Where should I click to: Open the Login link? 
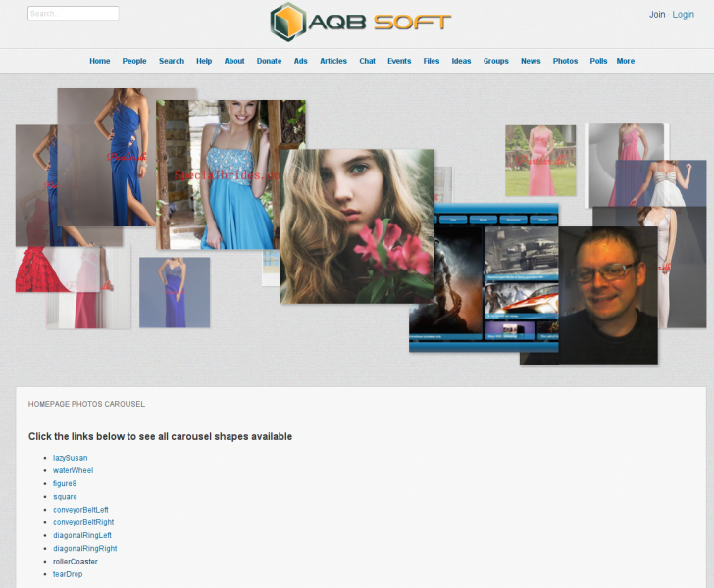pyautogui.click(x=683, y=15)
